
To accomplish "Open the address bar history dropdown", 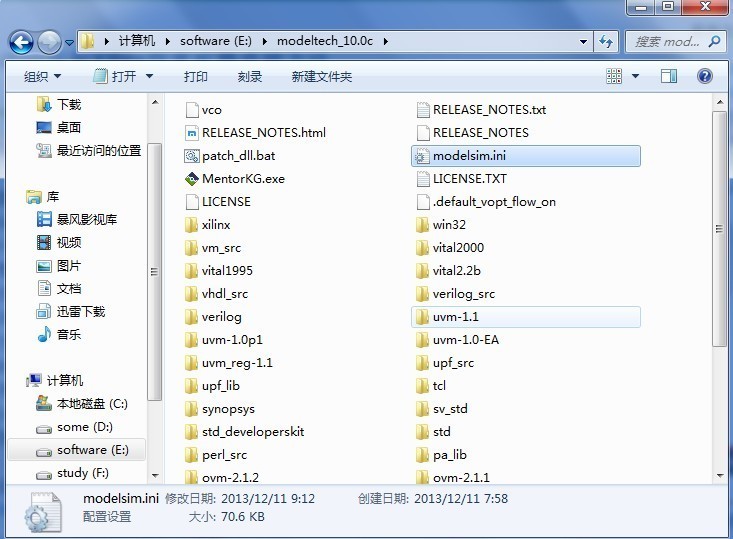I will point(583,42).
